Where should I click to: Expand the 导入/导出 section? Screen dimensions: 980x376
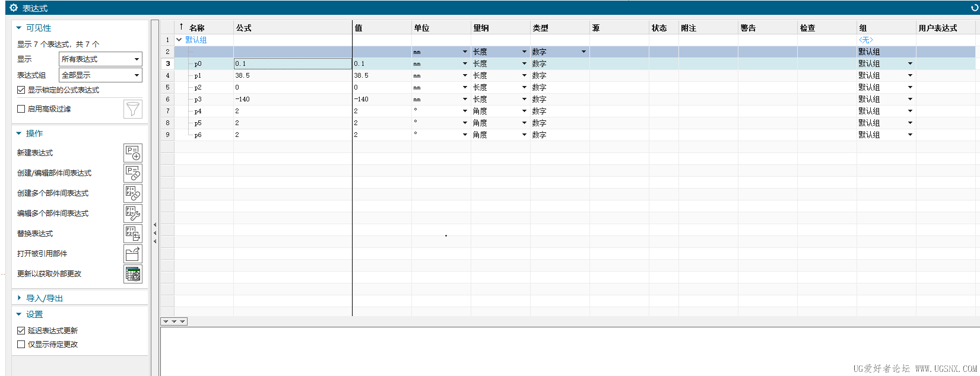19,298
